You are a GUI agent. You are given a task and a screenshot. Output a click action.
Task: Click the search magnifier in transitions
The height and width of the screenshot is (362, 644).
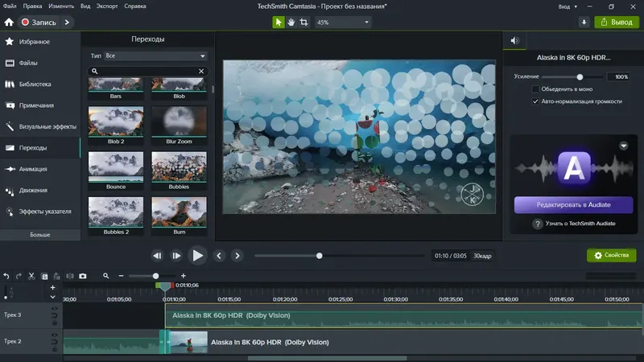94,71
